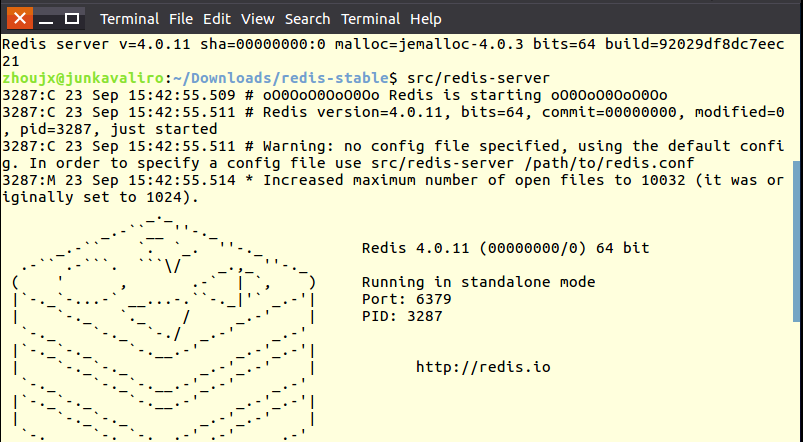
Task: Open the Help menu
Action: (426, 19)
